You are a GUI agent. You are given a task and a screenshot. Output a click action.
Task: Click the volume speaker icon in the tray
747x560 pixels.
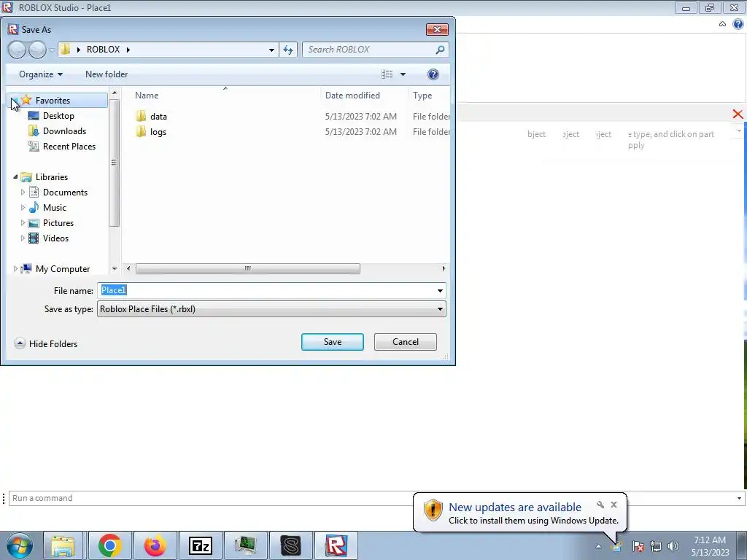pos(673,546)
